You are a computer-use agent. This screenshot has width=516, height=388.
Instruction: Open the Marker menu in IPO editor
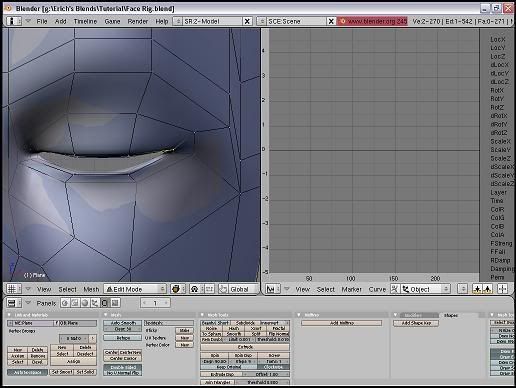[x=351, y=289]
